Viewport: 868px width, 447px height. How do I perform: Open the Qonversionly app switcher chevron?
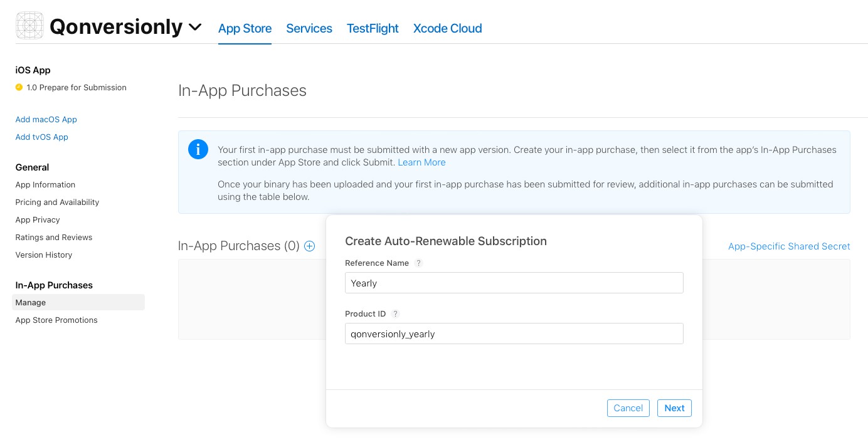click(195, 28)
